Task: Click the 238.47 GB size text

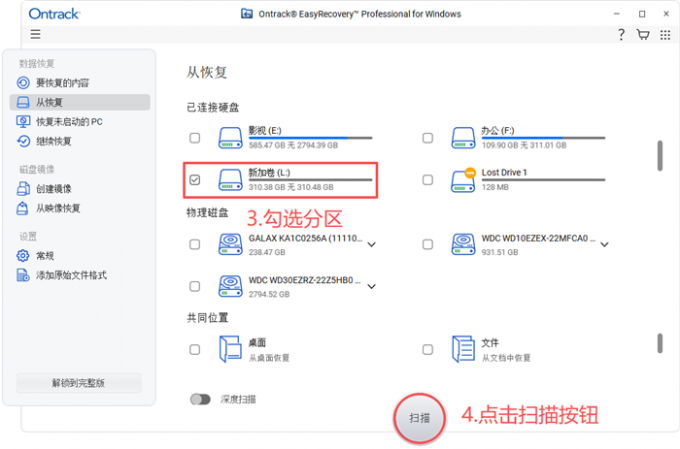Action: (267, 252)
